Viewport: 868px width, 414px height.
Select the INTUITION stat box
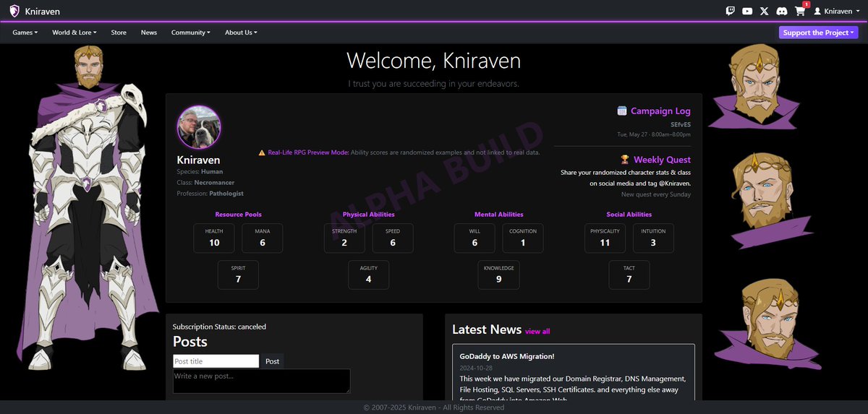pyautogui.click(x=653, y=238)
